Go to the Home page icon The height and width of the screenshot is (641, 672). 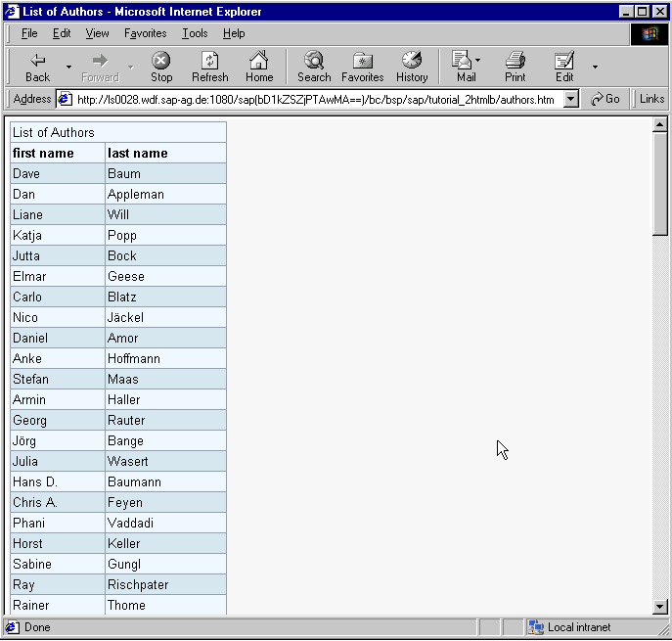(x=259, y=66)
